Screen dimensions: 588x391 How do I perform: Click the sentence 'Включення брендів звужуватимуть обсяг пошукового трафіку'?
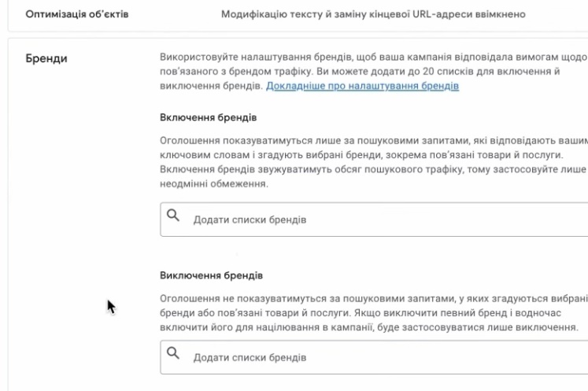315,172
